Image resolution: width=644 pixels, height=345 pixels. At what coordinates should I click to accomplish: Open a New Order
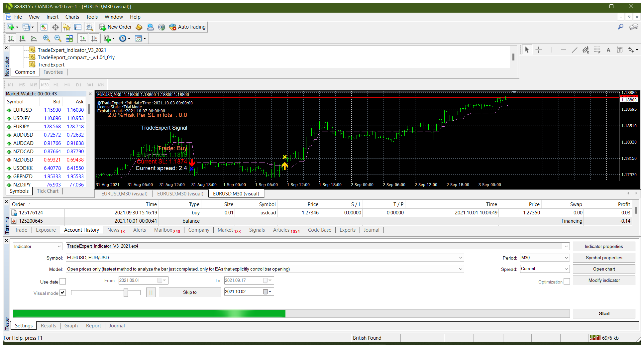(x=115, y=27)
